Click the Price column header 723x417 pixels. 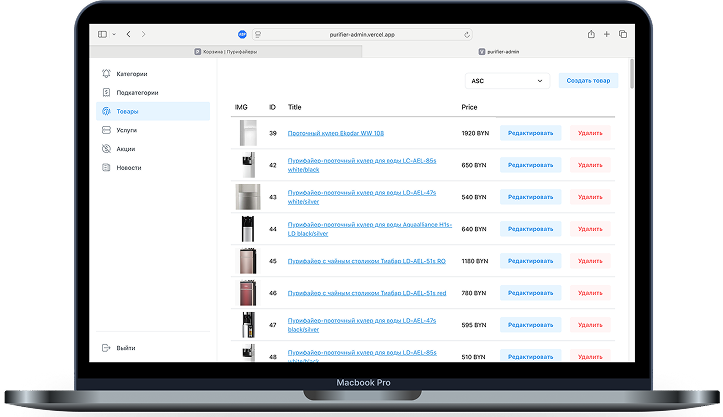tap(469, 107)
